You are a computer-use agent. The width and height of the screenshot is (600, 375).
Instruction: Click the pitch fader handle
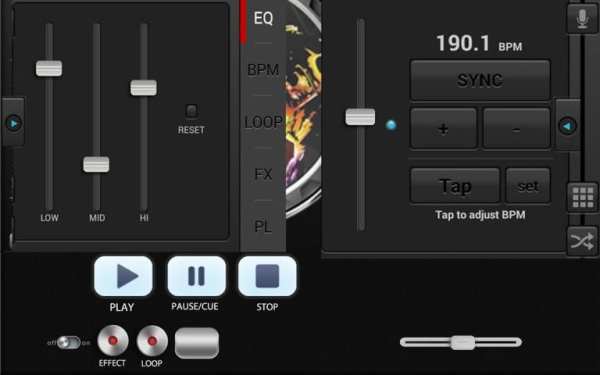(x=360, y=117)
